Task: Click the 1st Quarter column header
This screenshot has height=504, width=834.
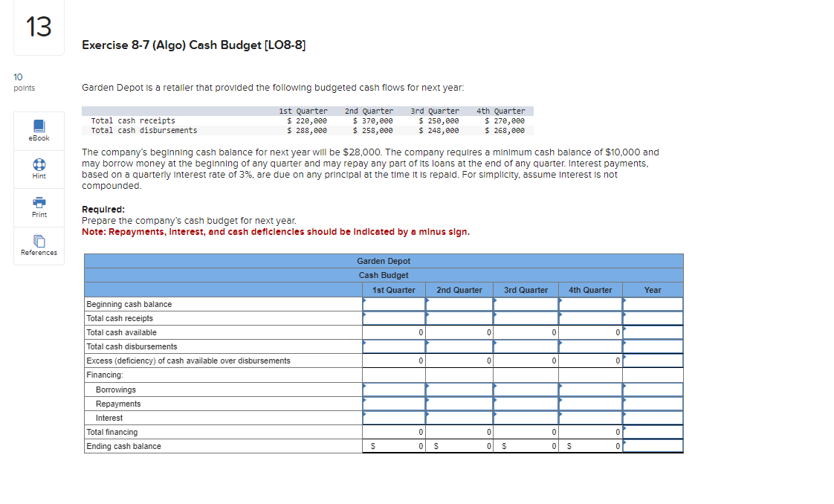Action: [x=394, y=290]
